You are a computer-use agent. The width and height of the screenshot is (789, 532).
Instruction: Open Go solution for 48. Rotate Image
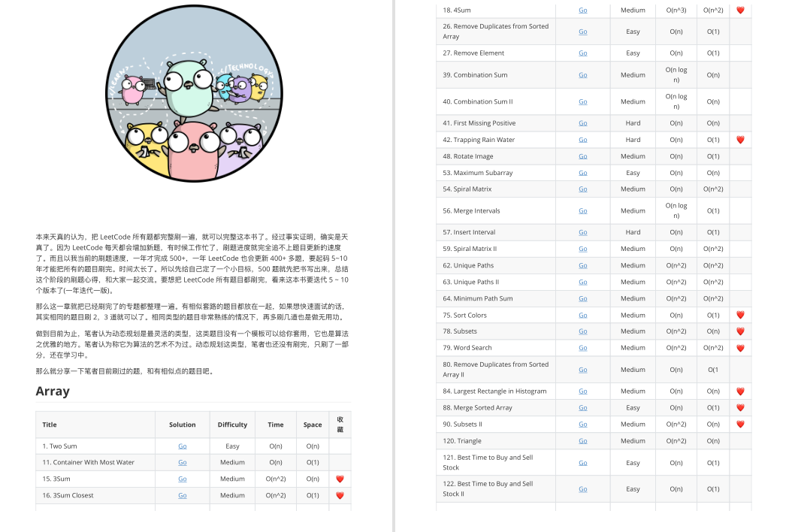[582, 156]
